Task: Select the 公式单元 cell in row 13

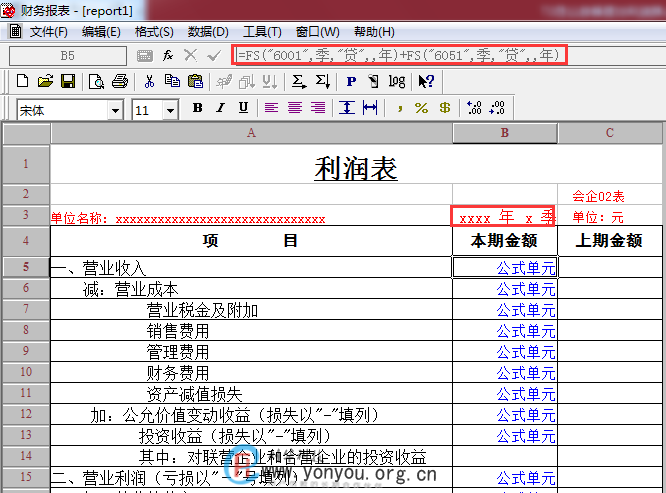Action: click(505, 435)
